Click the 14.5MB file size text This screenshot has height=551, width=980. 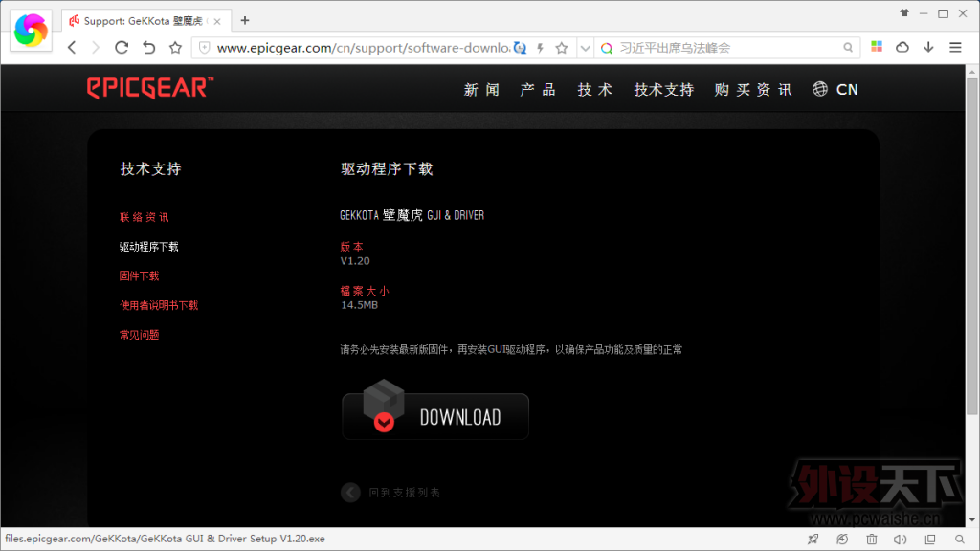point(360,305)
